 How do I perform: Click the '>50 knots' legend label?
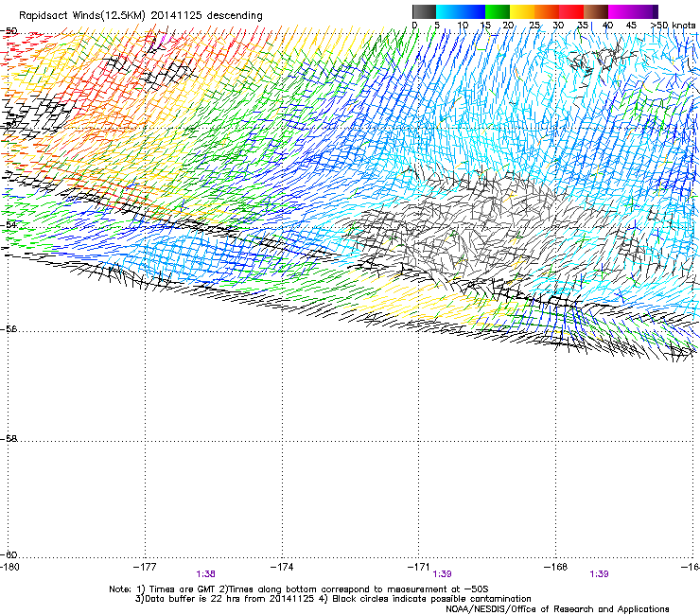coord(673,26)
